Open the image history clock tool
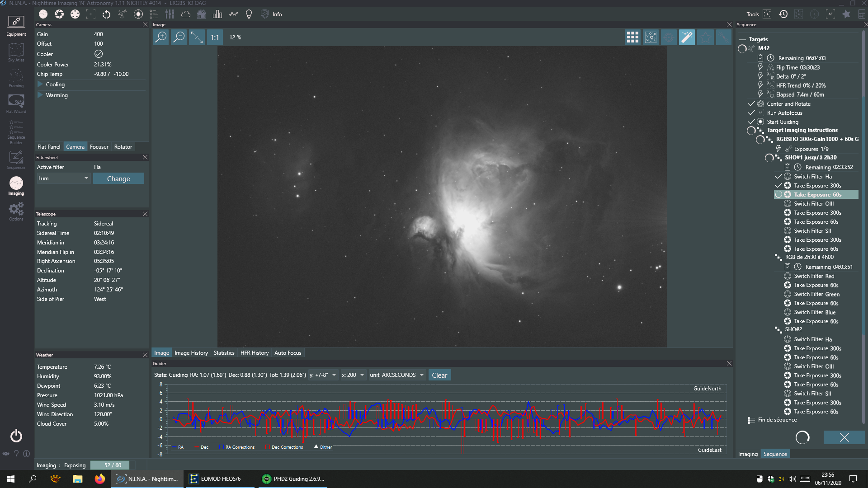868x488 pixels. 783,14
